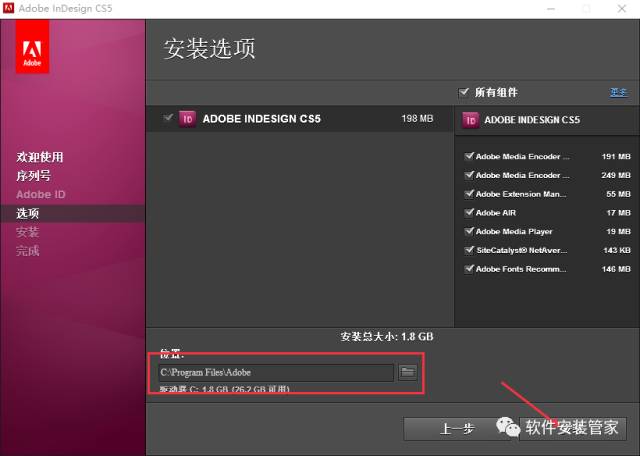Screen dimensions: 640x456
Task: Uncheck the 191 MB Adobe Media Encoder
Action: [468, 157]
